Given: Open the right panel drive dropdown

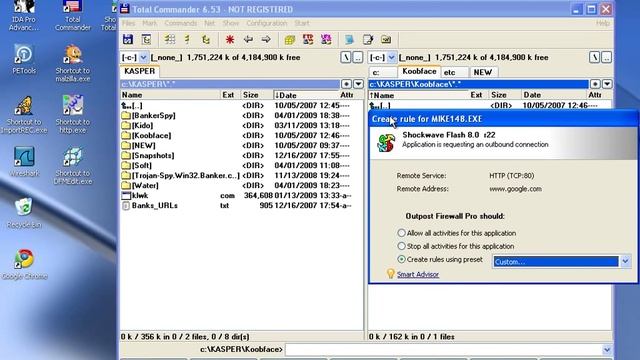Looking at the screenshot, I should pos(391,58).
